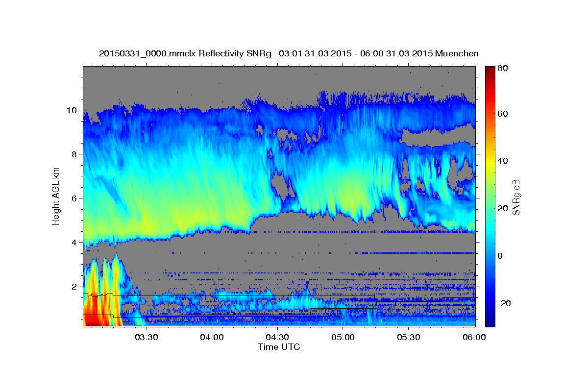Click the colorbar value 80

[x=502, y=68]
